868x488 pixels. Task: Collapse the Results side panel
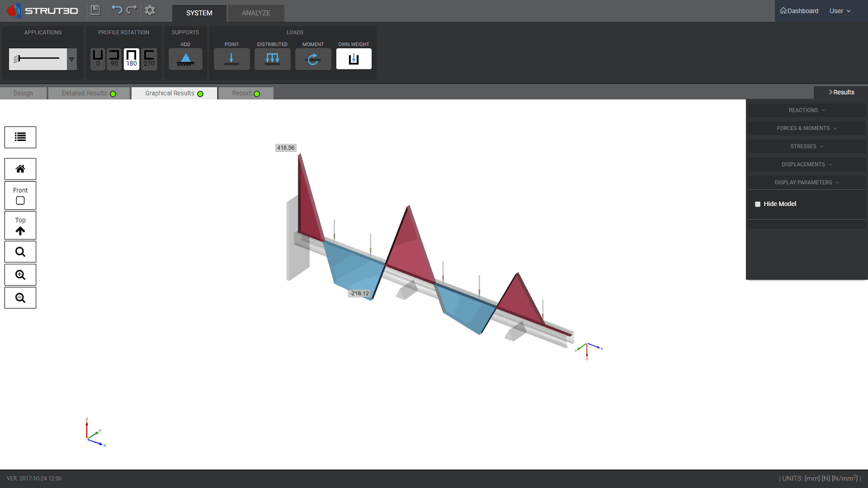tap(841, 92)
